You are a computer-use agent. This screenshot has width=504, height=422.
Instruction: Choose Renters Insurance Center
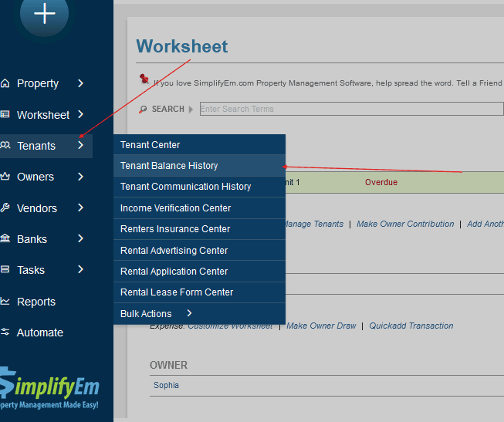tap(175, 229)
